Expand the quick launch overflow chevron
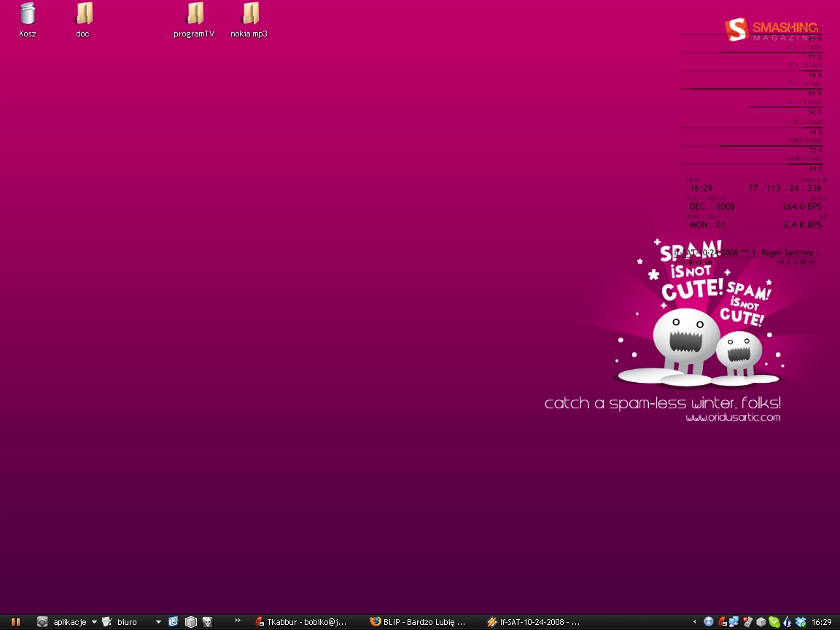 coord(238,621)
